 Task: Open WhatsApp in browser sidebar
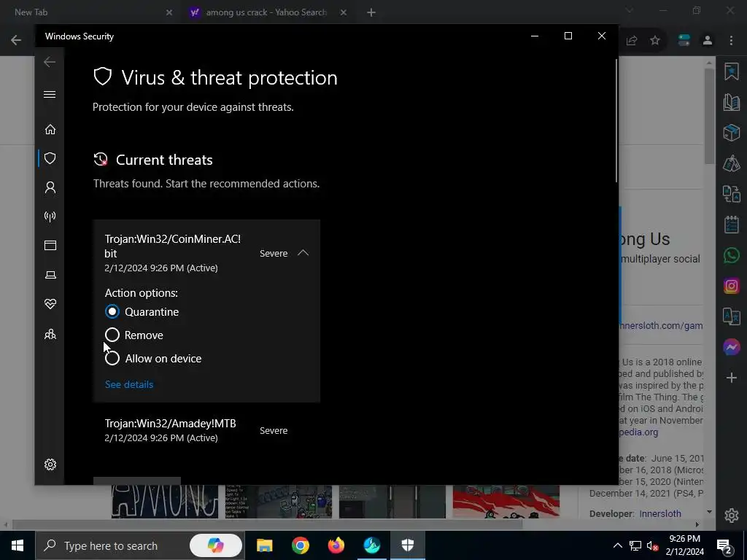tap(731, 255)
